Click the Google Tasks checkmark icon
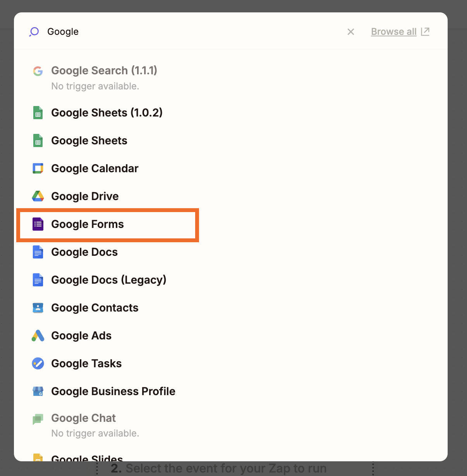Viewport: 467px width, 476px height. pyautogui.click(x=38, y=363)
